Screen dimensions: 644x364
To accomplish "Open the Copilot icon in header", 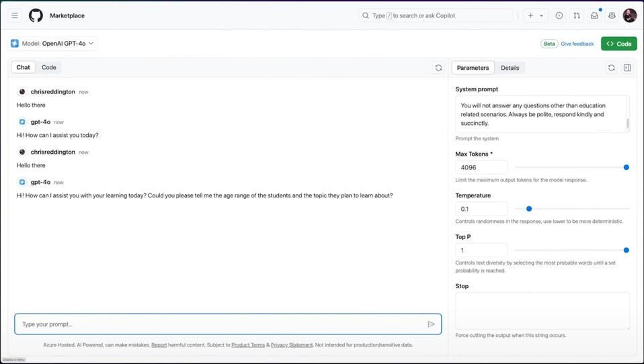I will (x=612, y=15).
